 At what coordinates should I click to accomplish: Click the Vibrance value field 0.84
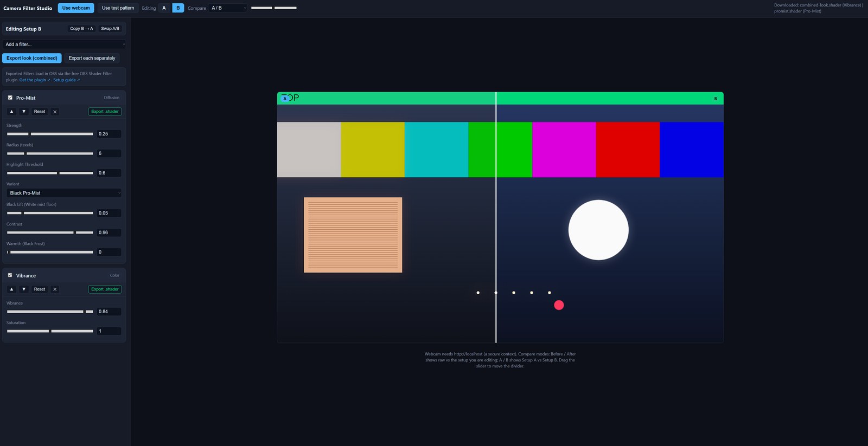[x=109, y=312]
